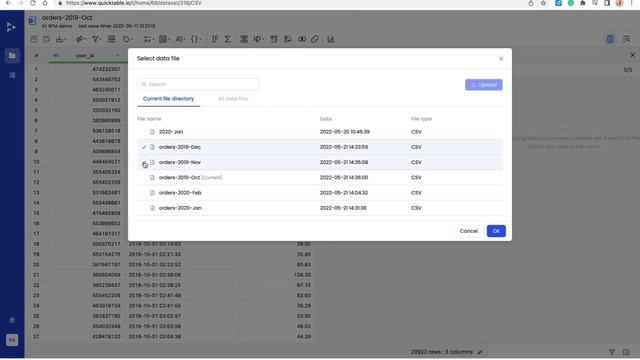Screen dimensions: 640x360
Task: Click the filter icon in bottom right
Action: click(612, 352)
